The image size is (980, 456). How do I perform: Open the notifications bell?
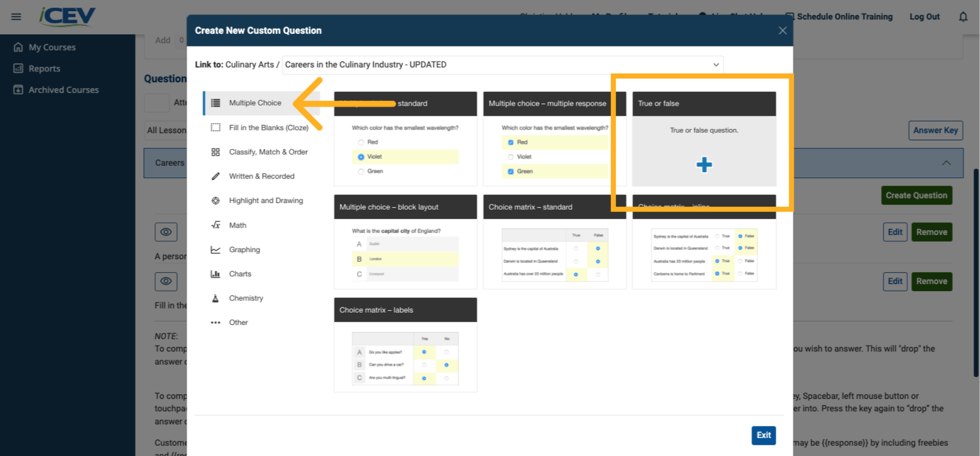pyautogui.click(x=963, y=17)
